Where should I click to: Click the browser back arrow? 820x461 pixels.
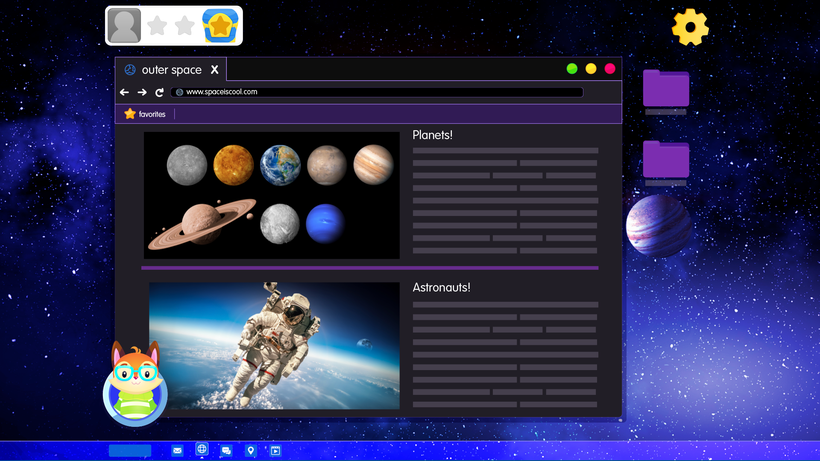click(125, 92)
